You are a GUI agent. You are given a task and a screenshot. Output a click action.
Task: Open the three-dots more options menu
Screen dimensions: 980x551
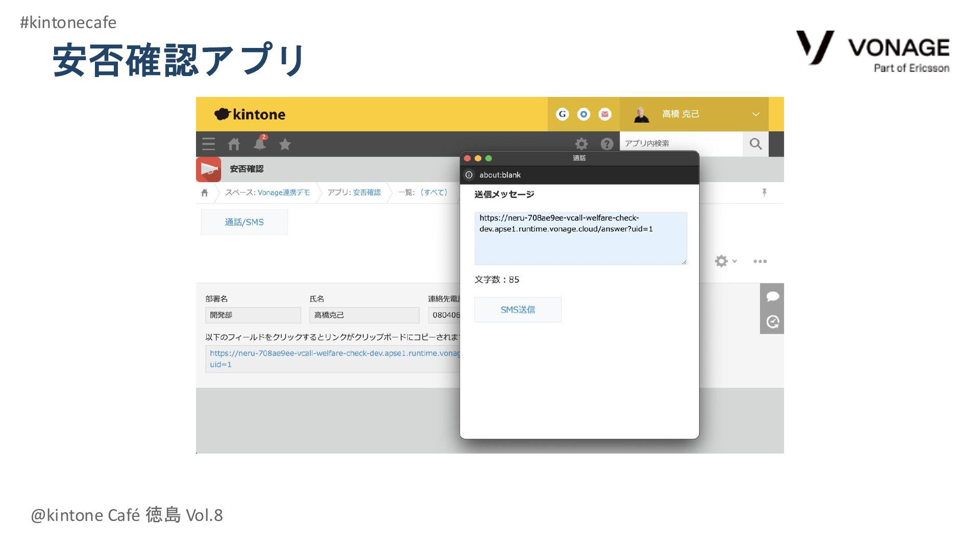coord(760,261)
